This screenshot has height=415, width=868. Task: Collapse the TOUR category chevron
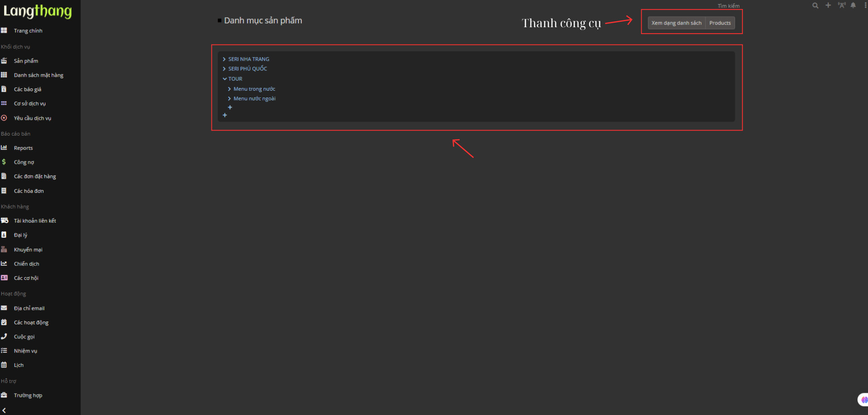225,79
